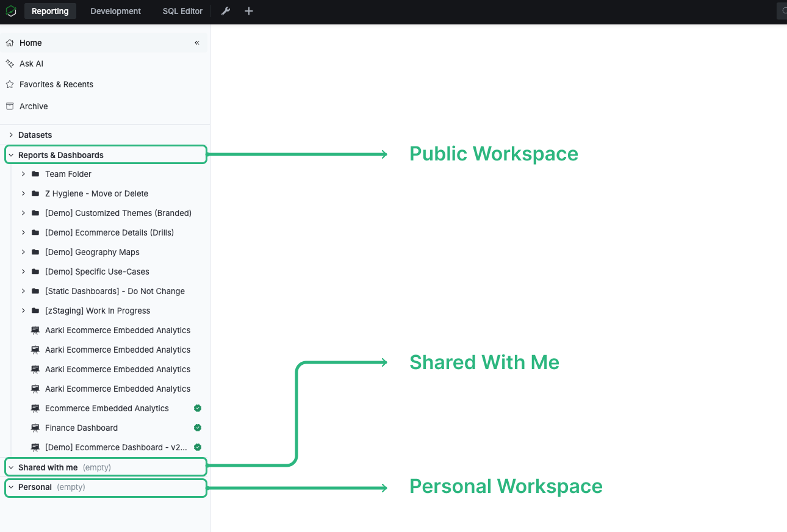This screenshot has width=787, height=532.
Task: Click the green published badge on Finance Dashboard
Action: coord(197,428)
